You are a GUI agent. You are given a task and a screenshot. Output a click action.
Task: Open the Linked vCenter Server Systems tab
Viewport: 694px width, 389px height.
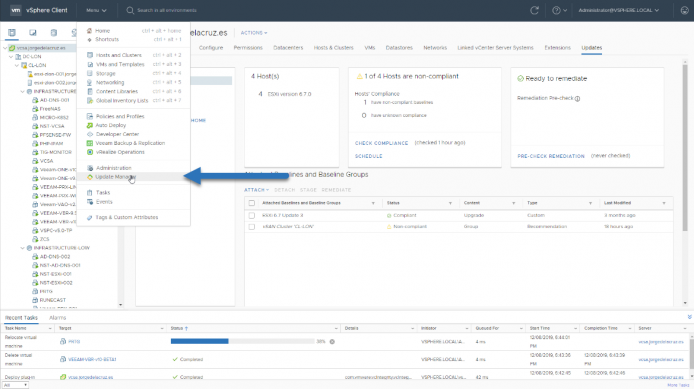tap(495, 48)
